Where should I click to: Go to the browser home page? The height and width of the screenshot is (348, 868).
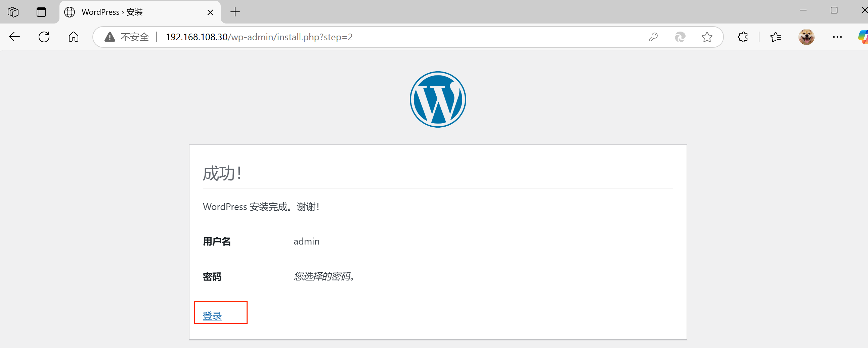74,37
